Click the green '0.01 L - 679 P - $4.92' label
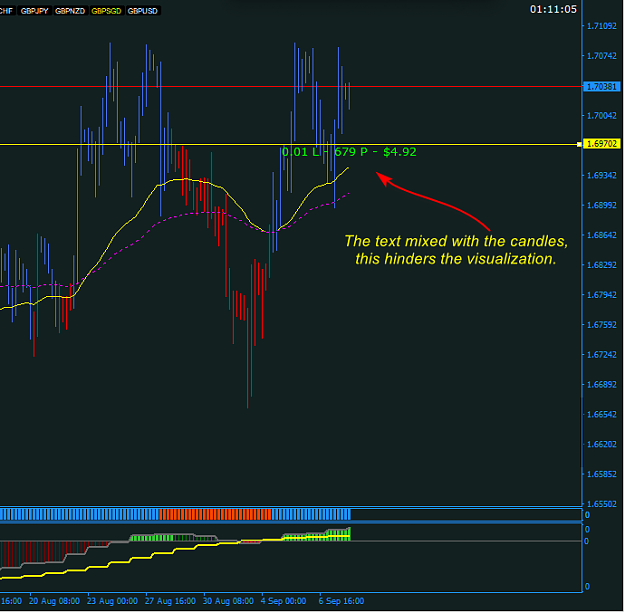Image resolution: width=625 pixels, height=613 pixels. coord(349,152)
